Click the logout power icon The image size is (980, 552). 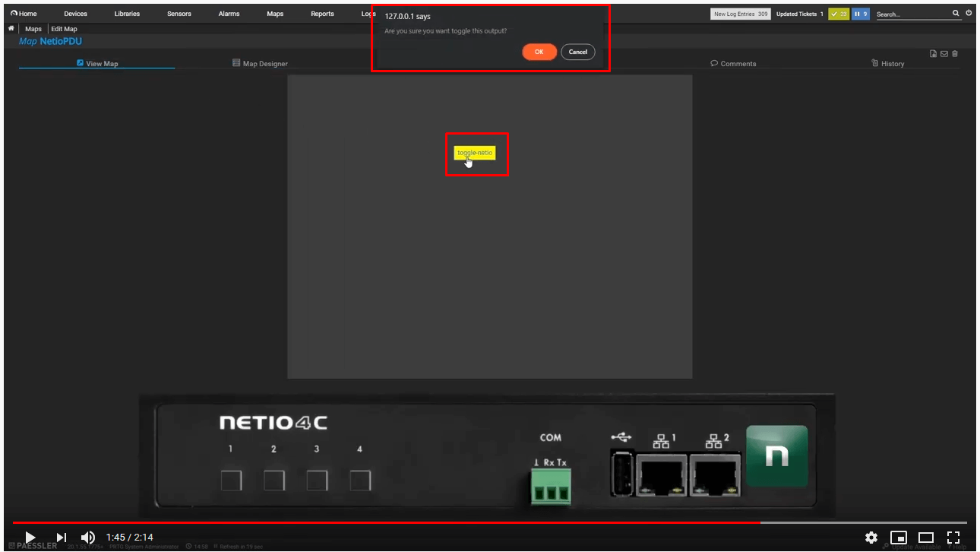click(969, 13)
